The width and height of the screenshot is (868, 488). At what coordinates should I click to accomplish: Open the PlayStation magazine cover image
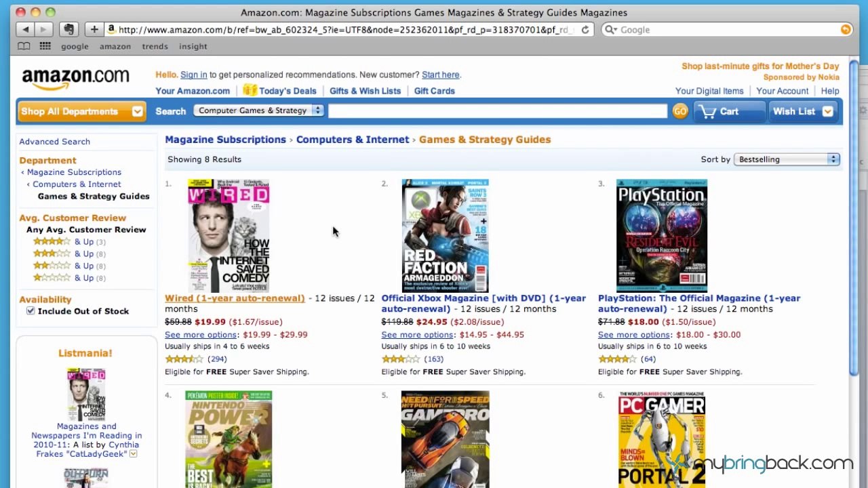pos(662,236)
